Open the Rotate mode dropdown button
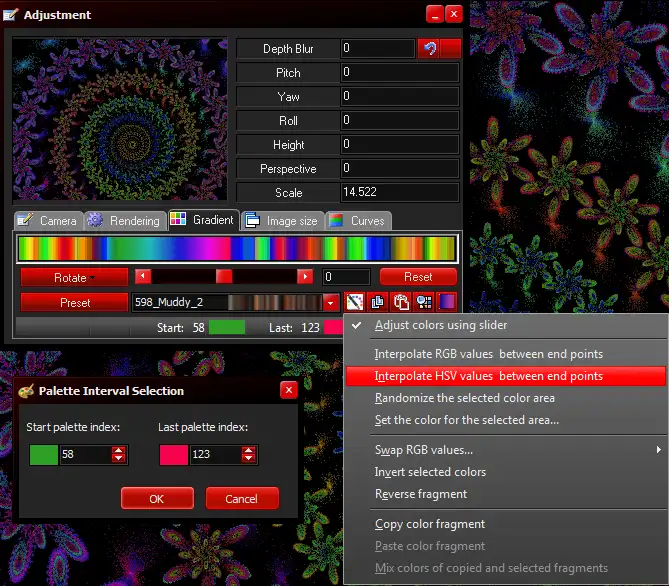Viewport: 669px width, 586px height. 74,277
